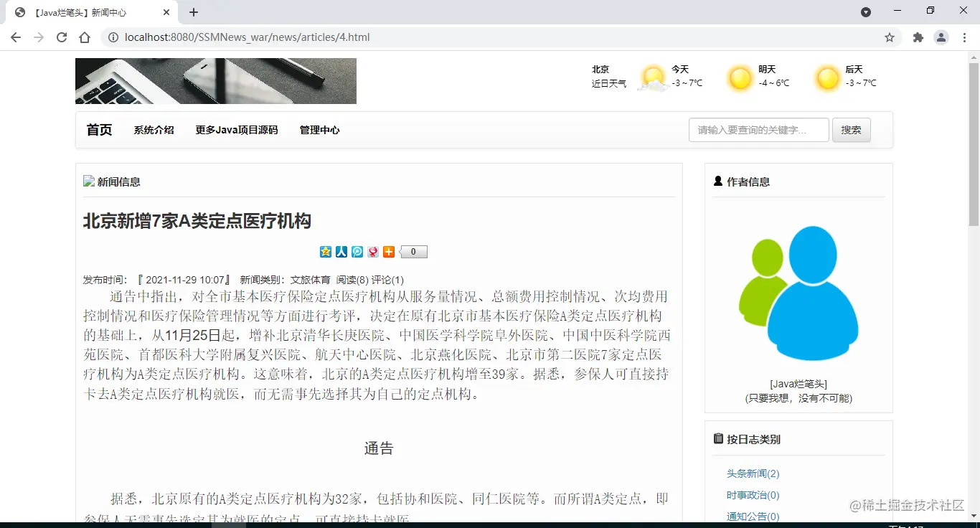
Task: Click the news banner image above the navigation
Action: click(x=215, y=80)
